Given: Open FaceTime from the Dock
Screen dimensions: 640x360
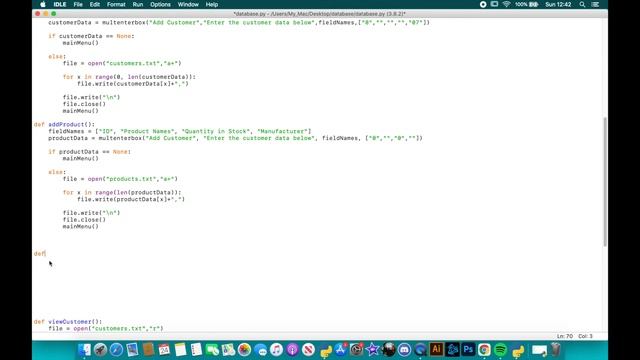Looking at the screenshot, I should [212, 350].
